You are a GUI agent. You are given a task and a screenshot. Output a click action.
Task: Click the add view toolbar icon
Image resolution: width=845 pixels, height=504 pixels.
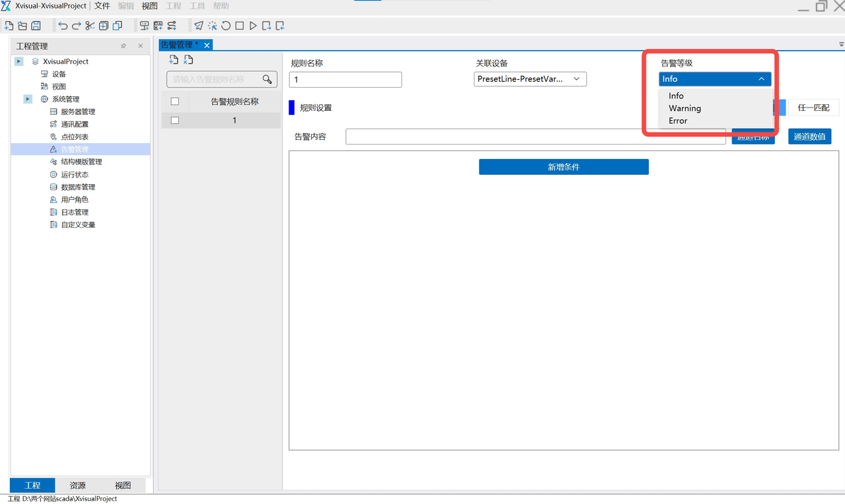click(x=158, y=26)
